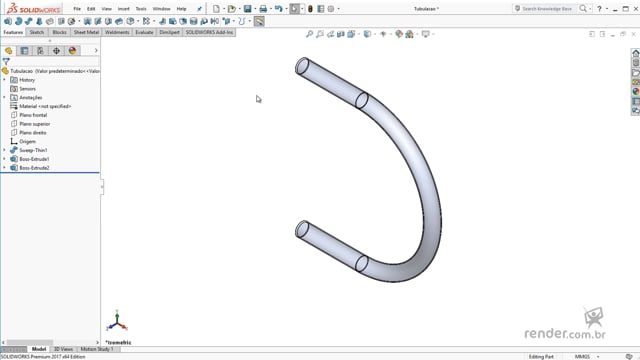Open the Insert menu
The height and width of the screenshot is (360, 640).
(x=124, y=9)
